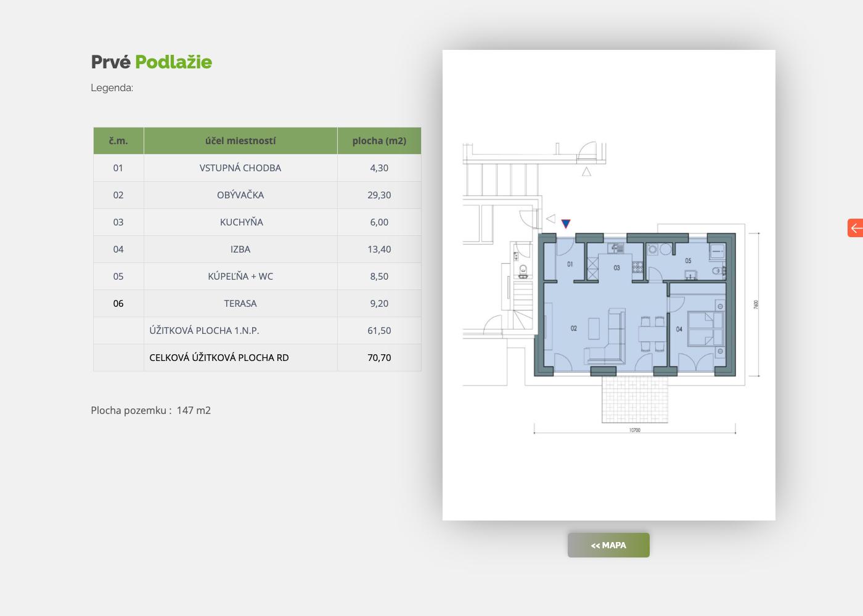Click the floor plan image
The image size is (863, 616).
[x=609, y=285]
